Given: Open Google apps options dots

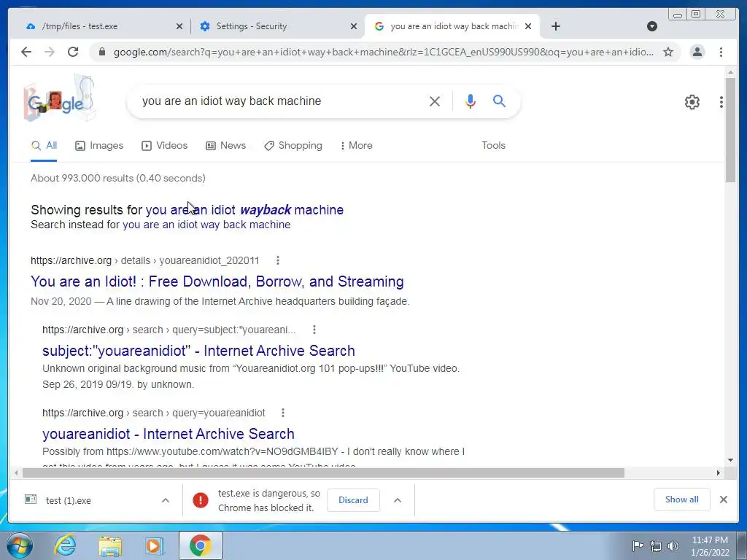Looking at the screenshot, I should click(721, 102).
